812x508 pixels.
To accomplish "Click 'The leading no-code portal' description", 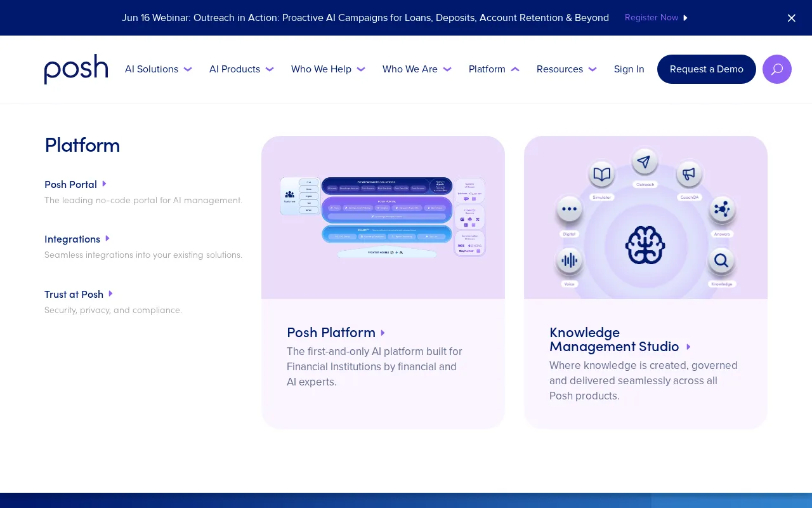I will point(143,200).
